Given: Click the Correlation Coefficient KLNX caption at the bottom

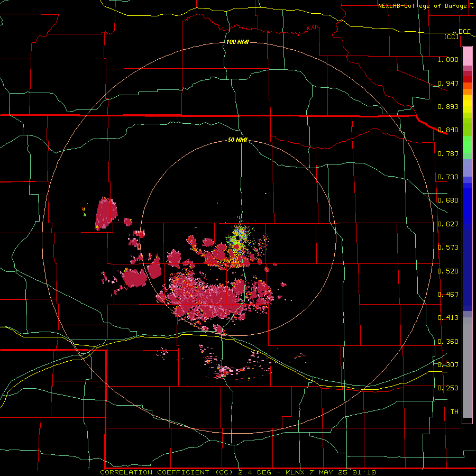Looking at the screenshot, I should (x=238, y=472).
